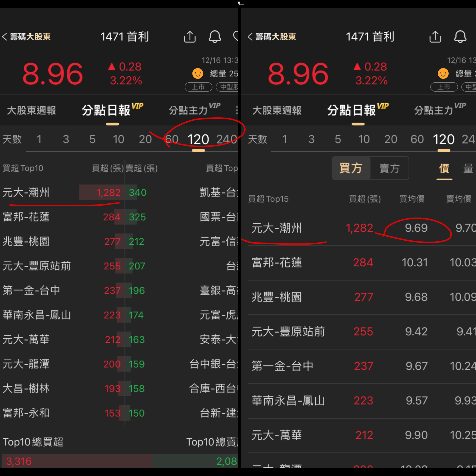The width and height of the screenshot is (476, 476).
Task: Select 60 days in left panel
Action: pos(171,139)
